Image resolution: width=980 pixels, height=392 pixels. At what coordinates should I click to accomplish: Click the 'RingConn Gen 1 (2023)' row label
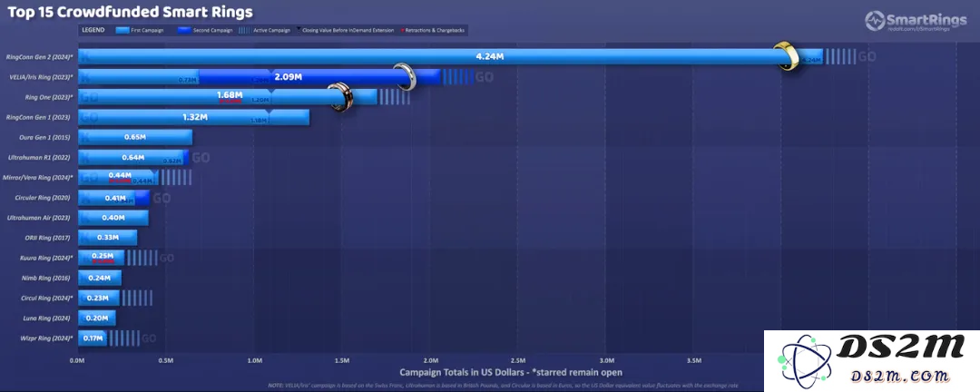point(39,117)
